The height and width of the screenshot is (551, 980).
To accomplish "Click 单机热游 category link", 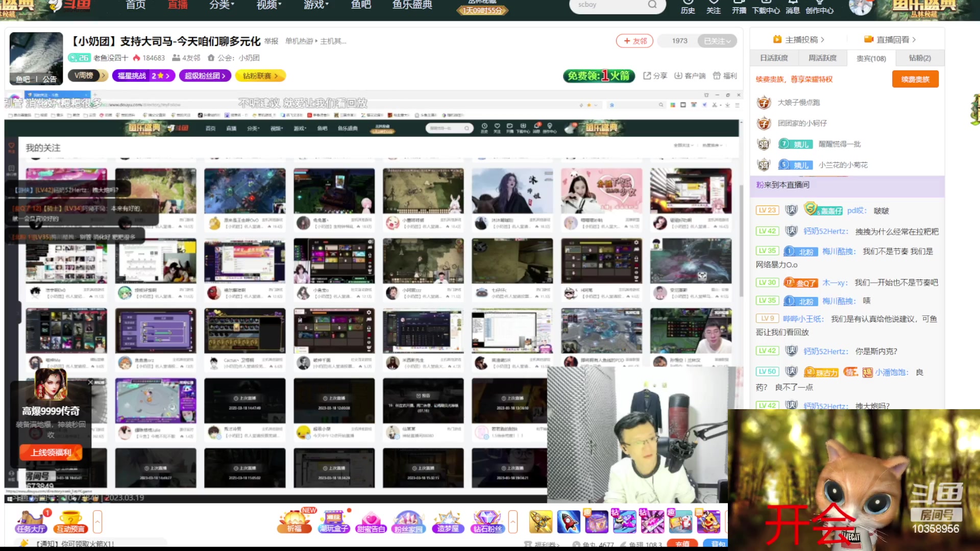I will click(299, 41).
